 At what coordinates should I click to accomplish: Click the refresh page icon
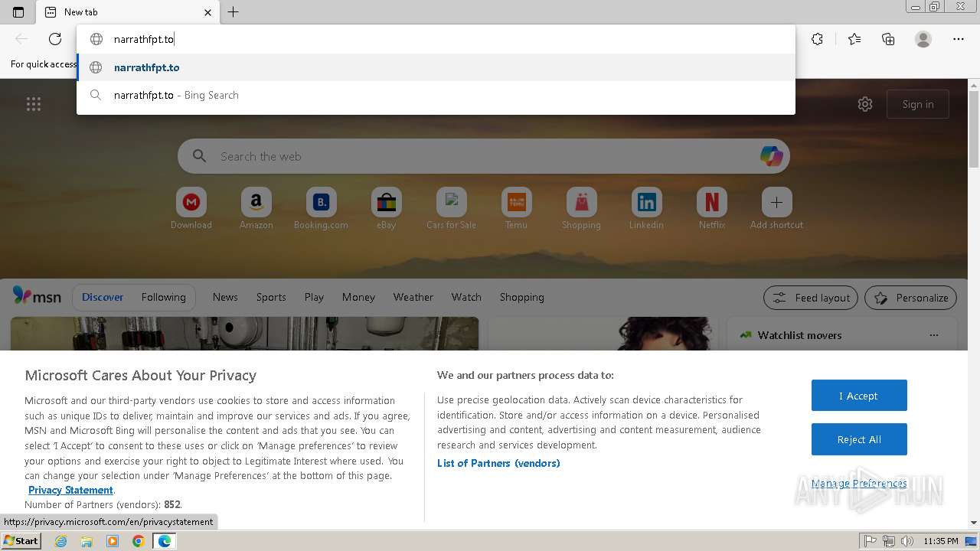(55, 39)
